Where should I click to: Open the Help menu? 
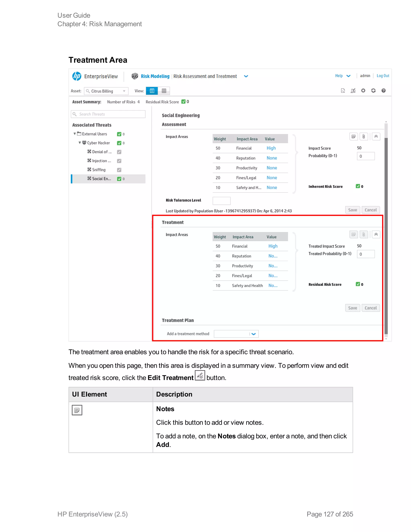[343, 76]
